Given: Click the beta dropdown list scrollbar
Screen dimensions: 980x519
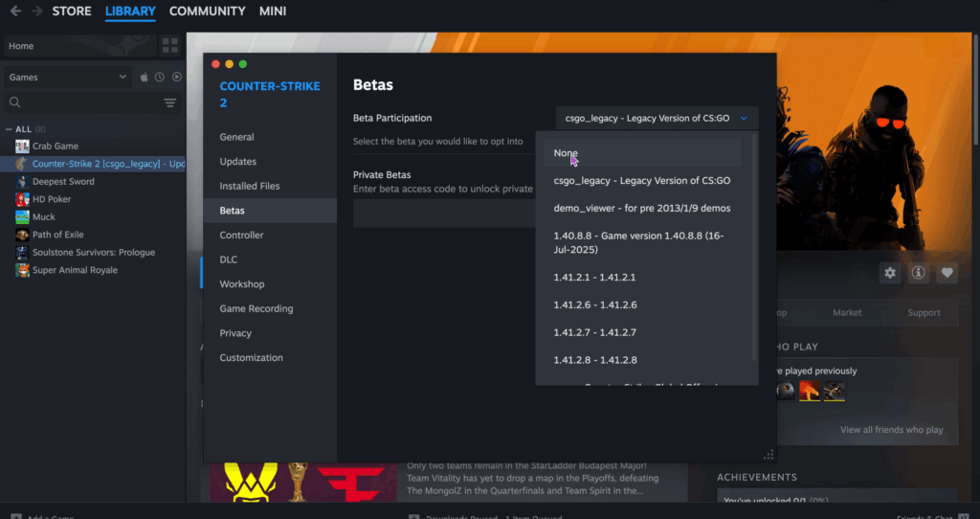Looking at the screenshot, I should (754, 247).
